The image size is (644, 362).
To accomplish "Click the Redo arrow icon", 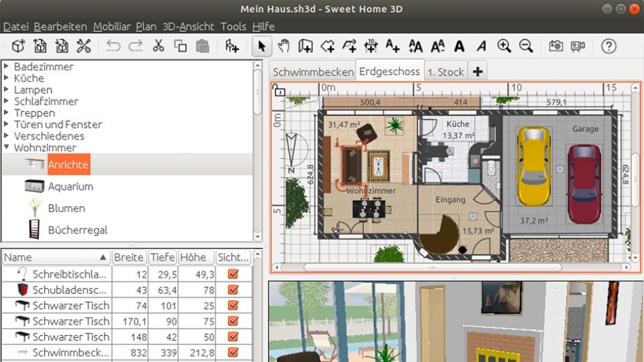I will [136, 46].
